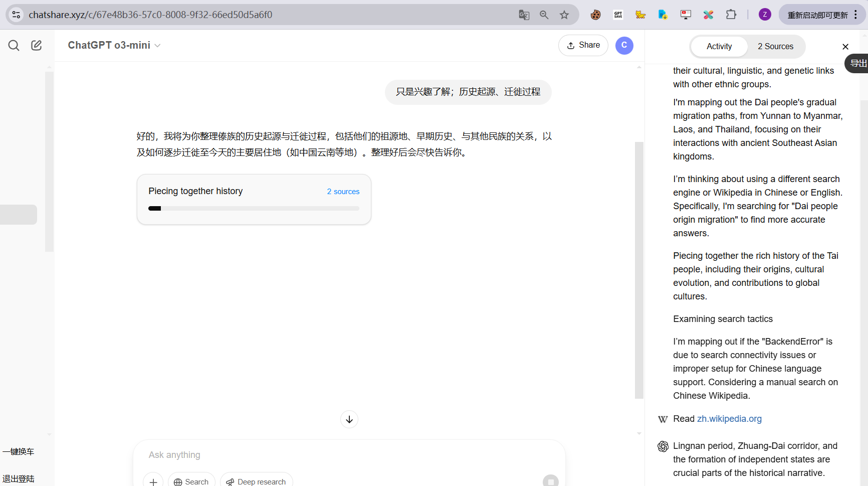Start a new chat with compose icon

point(37,46)
